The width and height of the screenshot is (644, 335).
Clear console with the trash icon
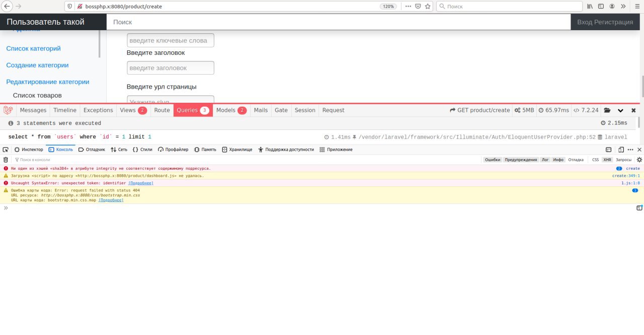[6, 159]
